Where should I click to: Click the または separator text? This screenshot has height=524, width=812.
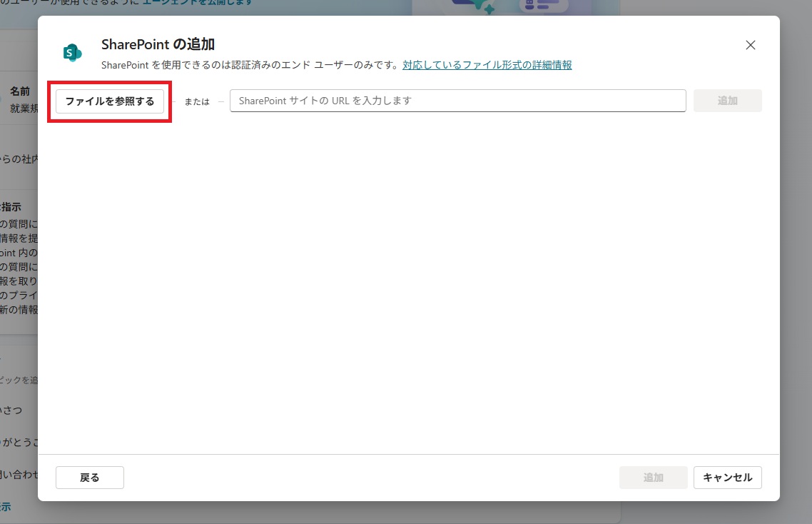click(x=197, y=101)
